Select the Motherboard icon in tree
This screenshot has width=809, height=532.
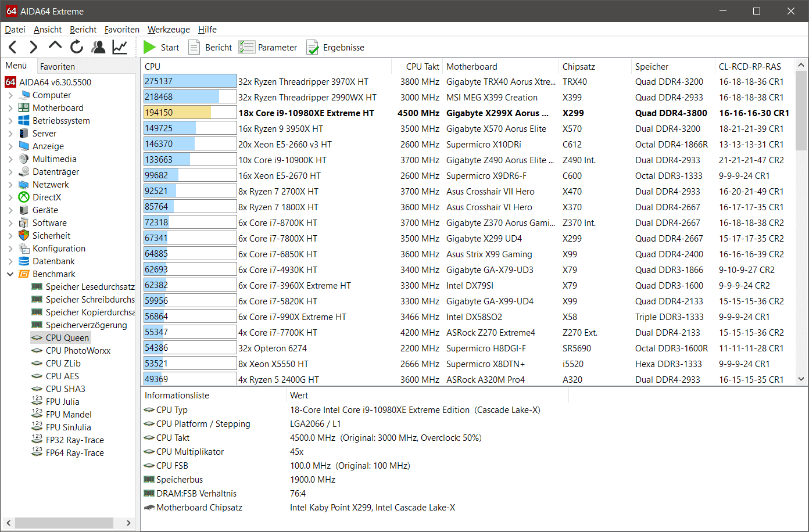pyautogui.click(x=24, y=108)
